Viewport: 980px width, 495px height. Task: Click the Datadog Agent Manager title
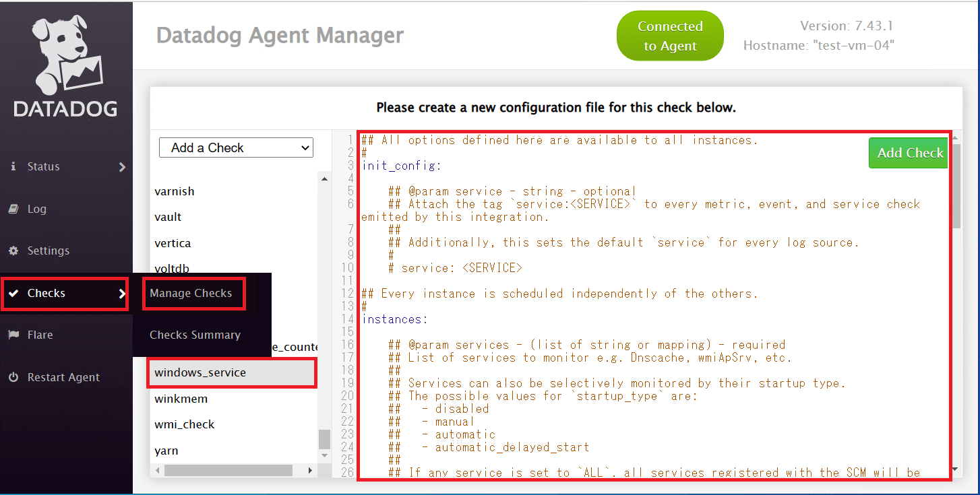click(280, 35)
